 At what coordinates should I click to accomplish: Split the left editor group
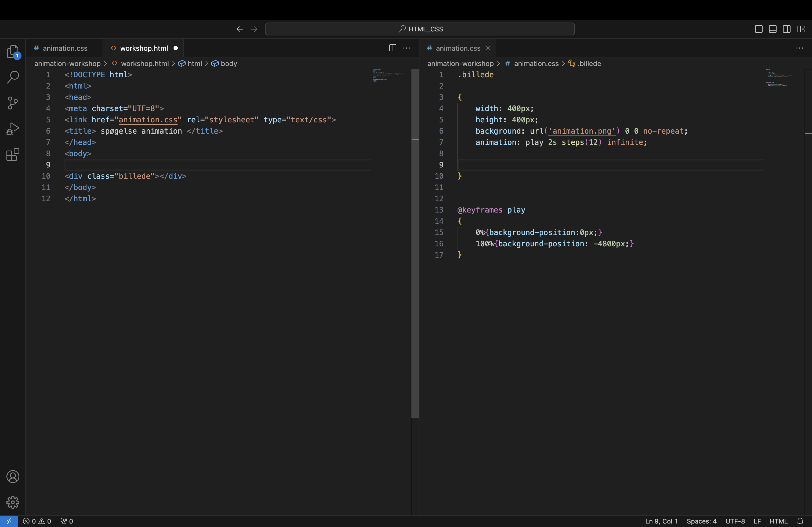pos(393,48)
